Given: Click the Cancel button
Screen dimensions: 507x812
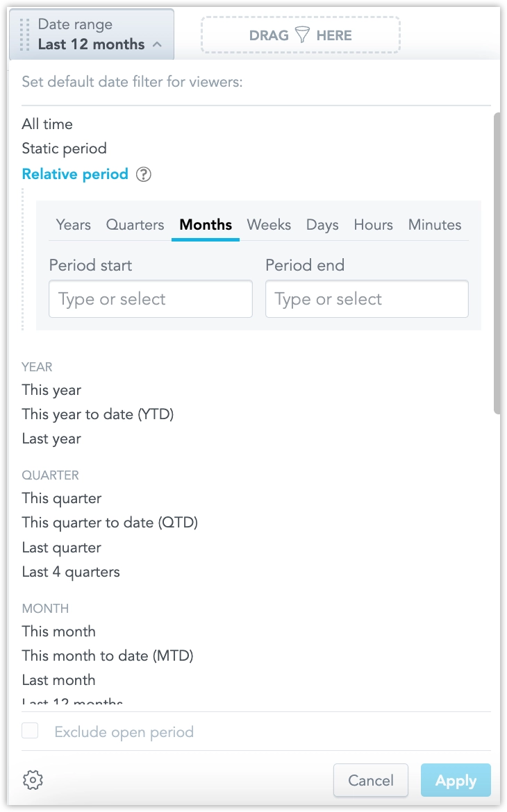Looking at the screenshot, I should (x=371, y=780).
